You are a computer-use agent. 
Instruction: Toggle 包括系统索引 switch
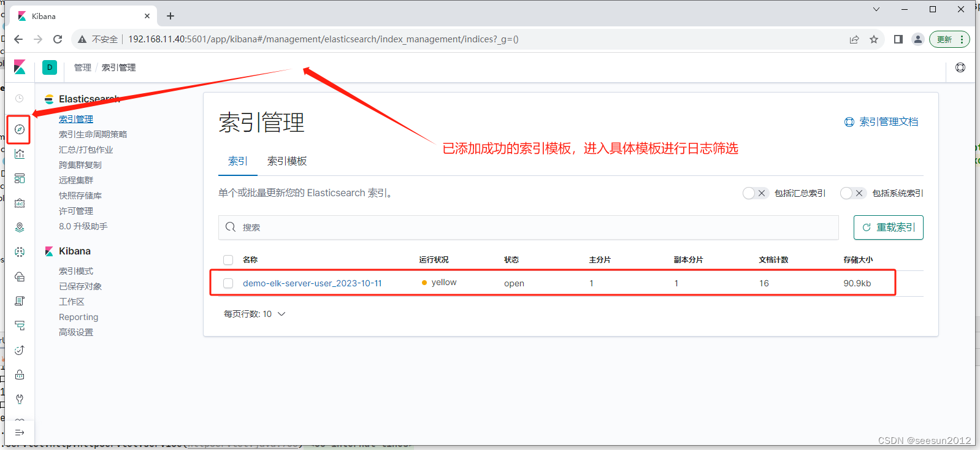point(853,193)
